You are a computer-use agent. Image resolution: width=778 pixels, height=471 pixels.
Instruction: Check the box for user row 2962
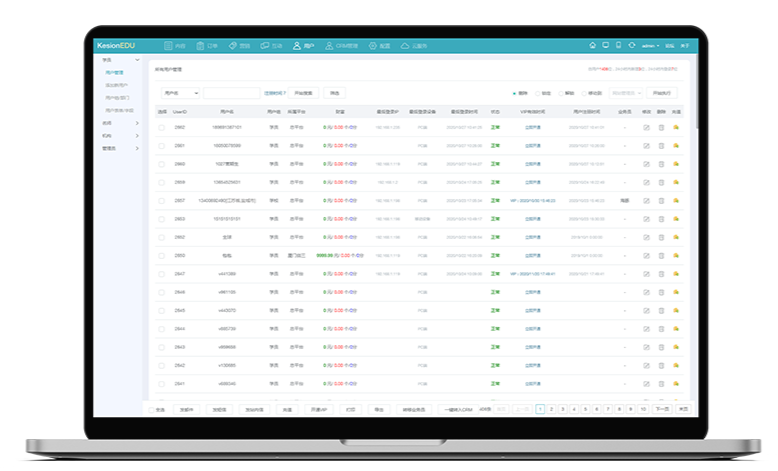(x=162, y=128)
